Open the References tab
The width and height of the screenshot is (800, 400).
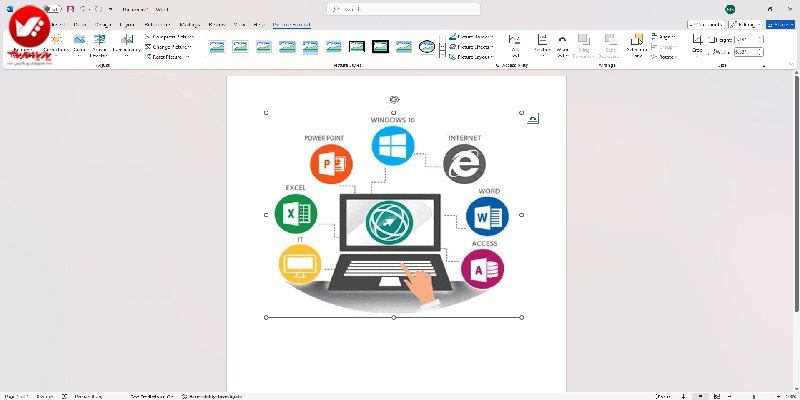(157, 24)
